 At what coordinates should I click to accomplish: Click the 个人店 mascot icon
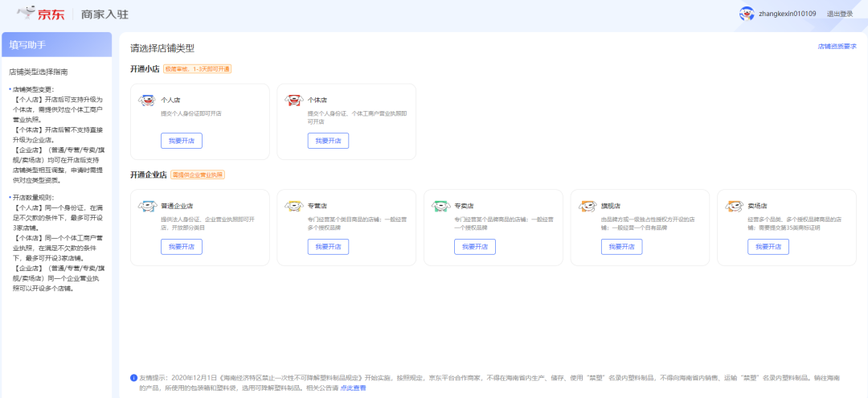(x=147, y=101)
